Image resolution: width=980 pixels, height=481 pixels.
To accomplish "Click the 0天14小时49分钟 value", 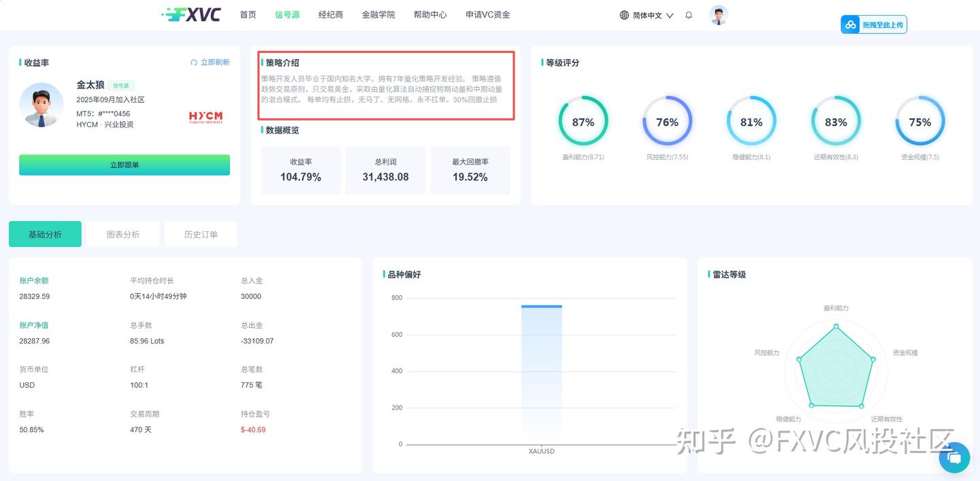I will click(x=159, y=297).
